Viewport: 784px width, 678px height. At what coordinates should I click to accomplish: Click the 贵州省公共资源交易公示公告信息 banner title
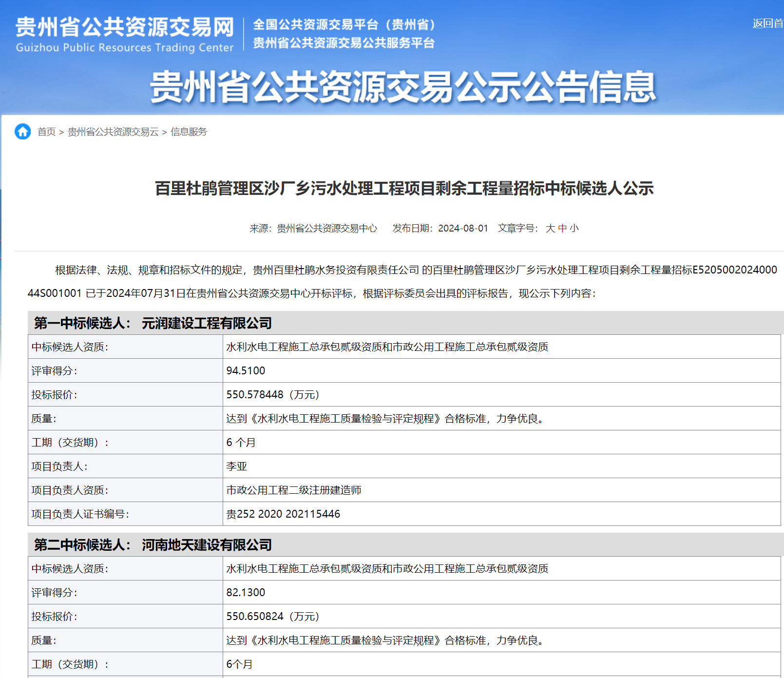403,87
